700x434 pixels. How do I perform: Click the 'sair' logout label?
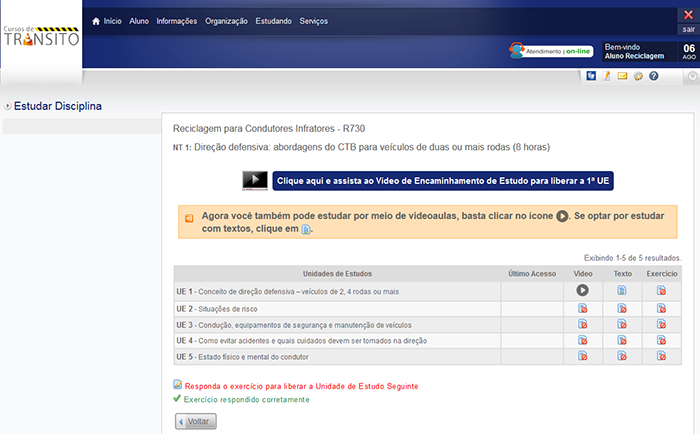click(x=688, y=29)
